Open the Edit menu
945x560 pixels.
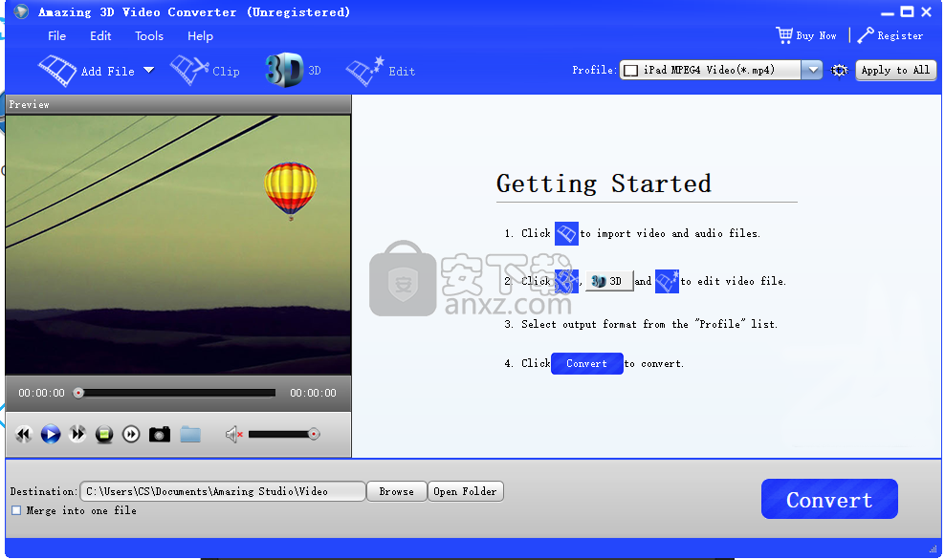[x=100, y=36]
